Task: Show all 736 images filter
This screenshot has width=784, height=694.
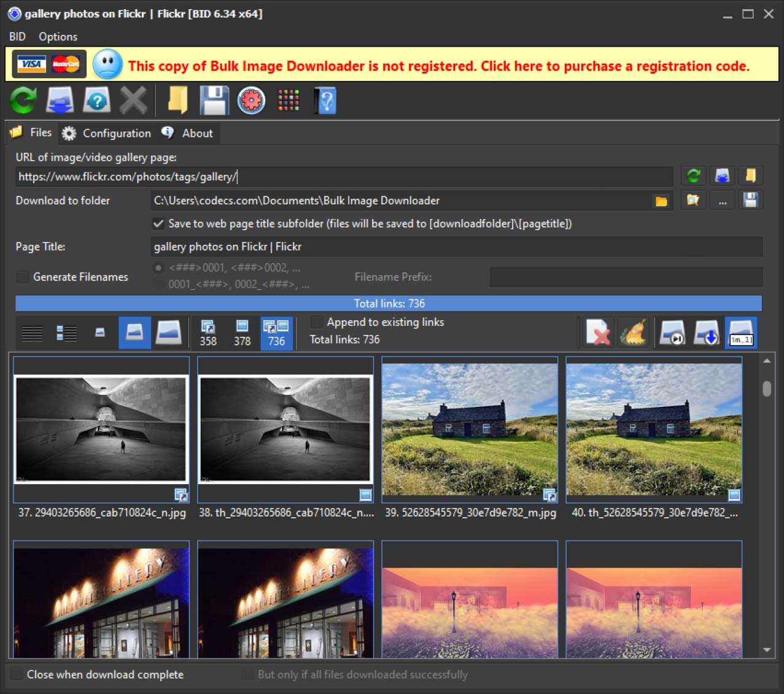Action: 276,333
